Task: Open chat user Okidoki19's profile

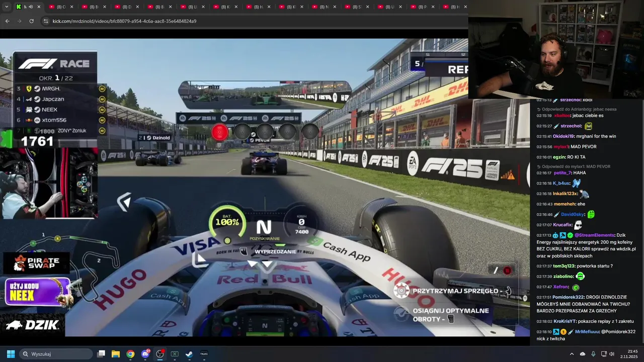Action: [563, 136]
